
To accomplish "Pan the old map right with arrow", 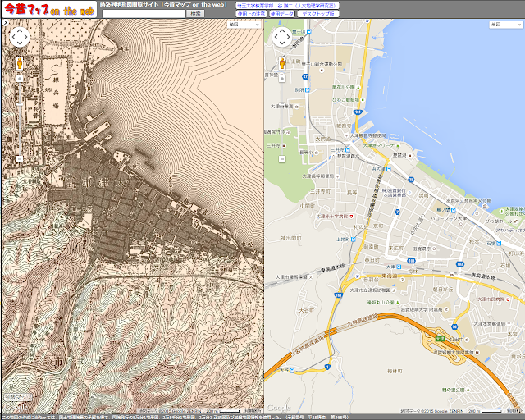I will coord(26,37).
